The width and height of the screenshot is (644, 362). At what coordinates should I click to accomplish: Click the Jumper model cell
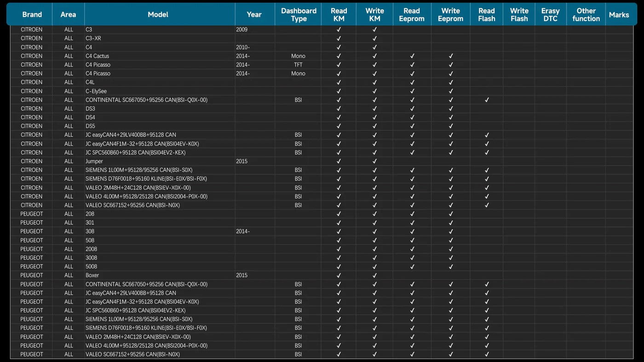tap(160, 161)
